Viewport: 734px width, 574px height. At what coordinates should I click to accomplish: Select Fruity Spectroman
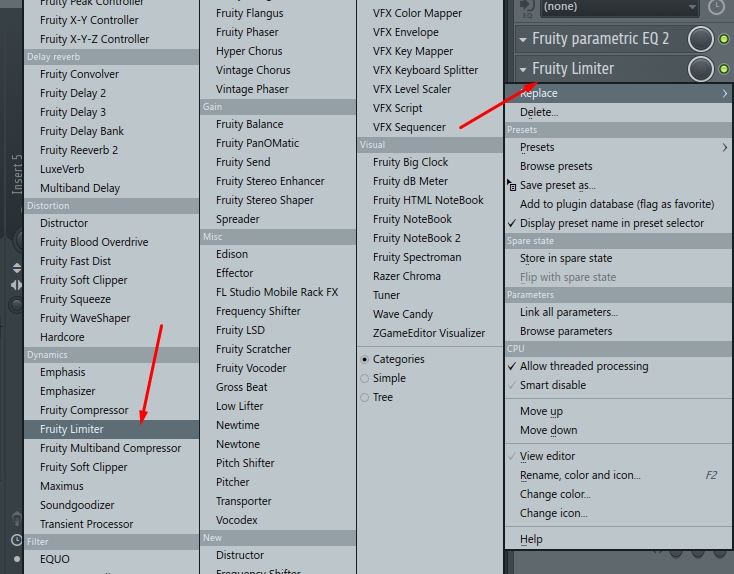[430, 258]
